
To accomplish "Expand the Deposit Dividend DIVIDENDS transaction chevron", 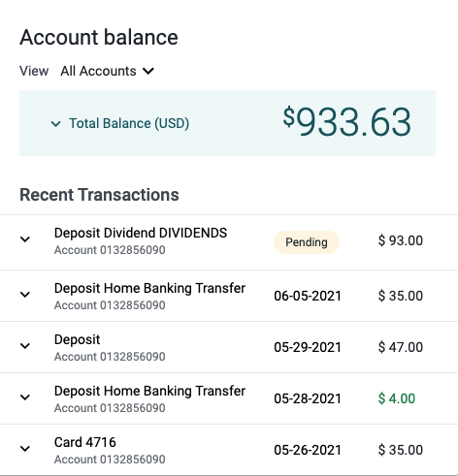I will 25,239.
